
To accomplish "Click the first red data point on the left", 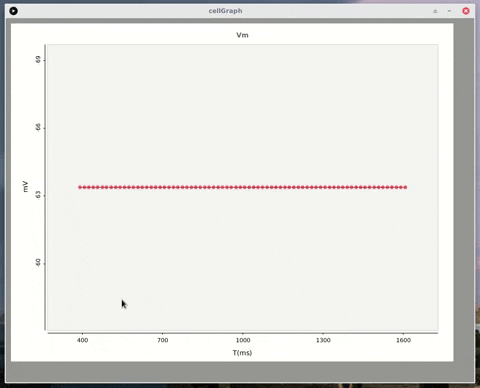I will [x=80, y=187].
